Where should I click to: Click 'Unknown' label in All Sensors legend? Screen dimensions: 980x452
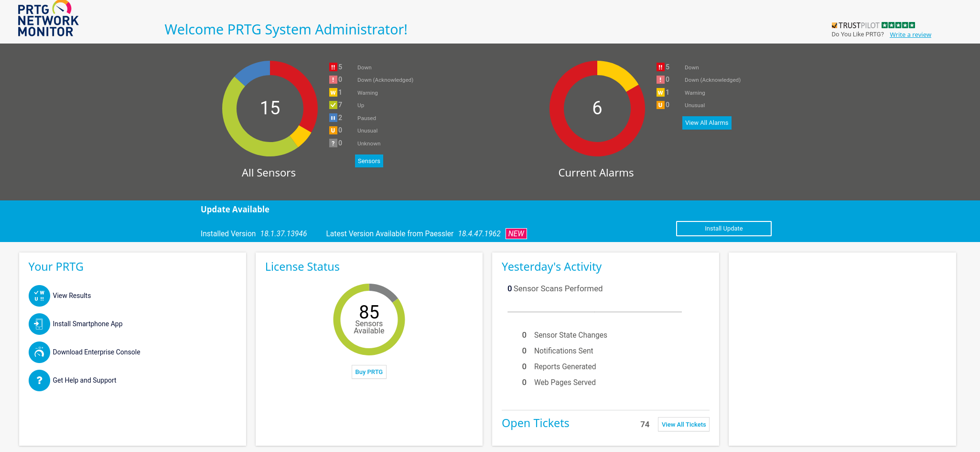pos(369,144)
